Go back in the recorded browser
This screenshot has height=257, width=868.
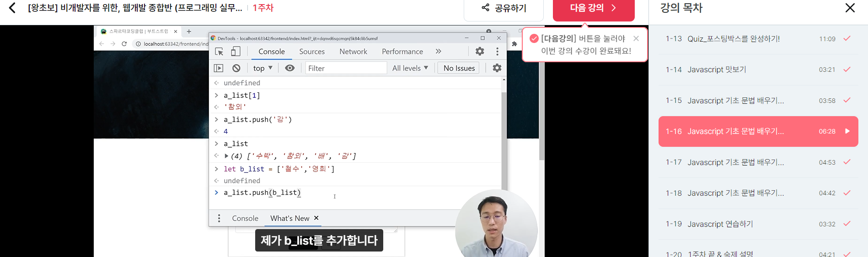coord(102,44)
